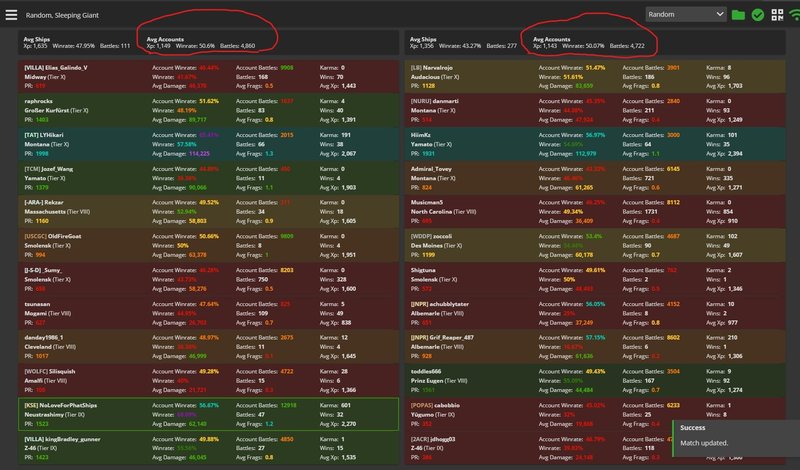800x470 pixels.
Task: Click the green folder icon
Action: point(738,15)
